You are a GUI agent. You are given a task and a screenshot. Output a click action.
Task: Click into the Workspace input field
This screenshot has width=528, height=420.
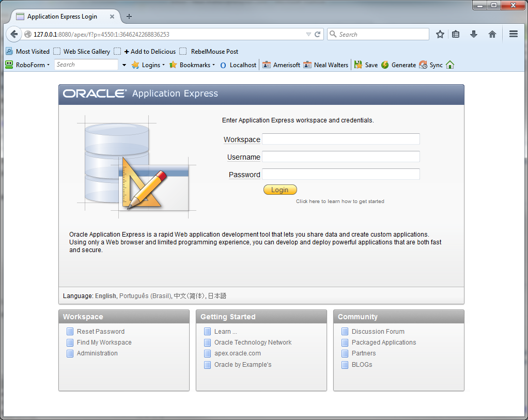[340, 139]
